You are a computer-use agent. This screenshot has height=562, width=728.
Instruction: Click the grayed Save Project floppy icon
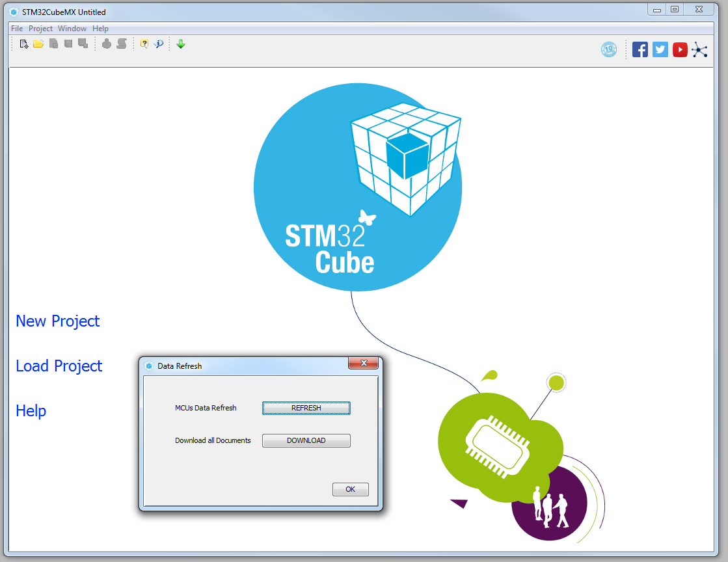pos(68,44)
